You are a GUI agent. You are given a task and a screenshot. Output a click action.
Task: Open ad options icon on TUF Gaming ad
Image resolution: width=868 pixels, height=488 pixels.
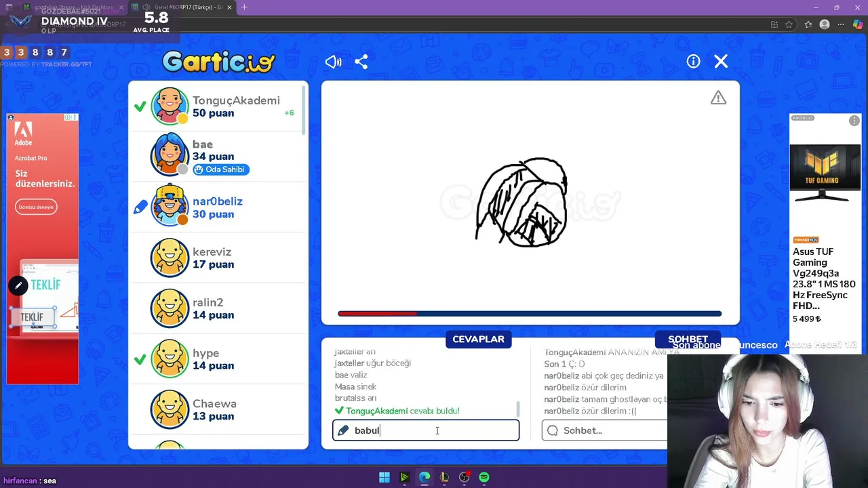(854, 121)
